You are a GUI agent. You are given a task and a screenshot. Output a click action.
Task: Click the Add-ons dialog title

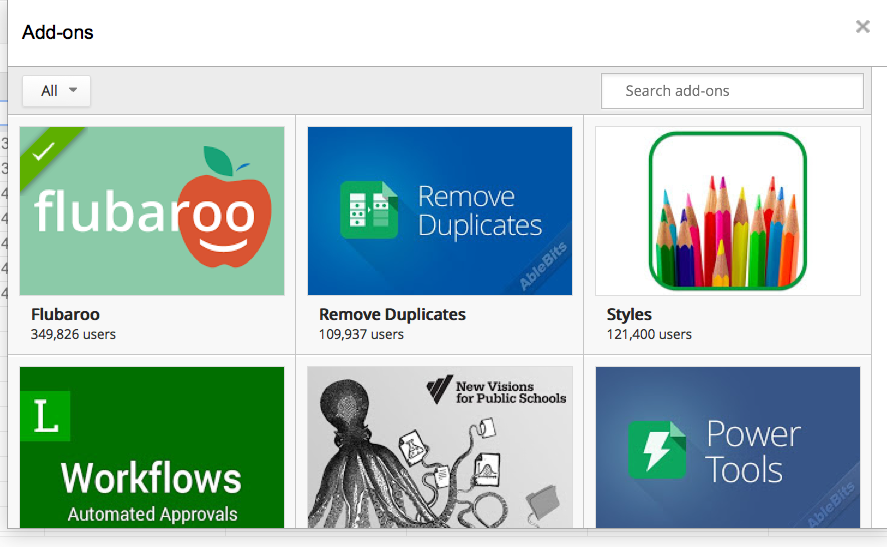(57, 32)
